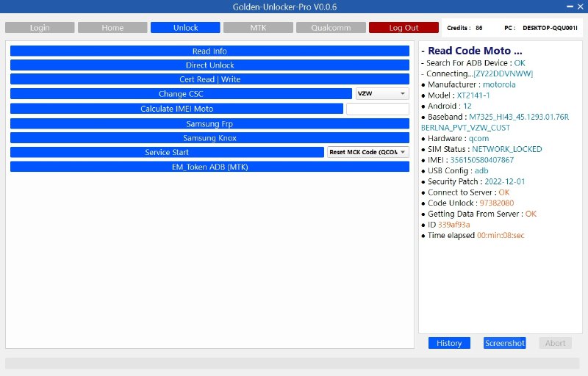Switch to the Home tab
Viewport: 588px width, 376px height.
112,28
